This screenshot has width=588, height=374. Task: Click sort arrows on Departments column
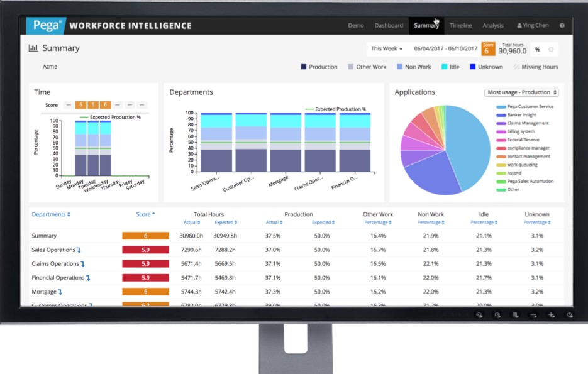tap(69, 214)
